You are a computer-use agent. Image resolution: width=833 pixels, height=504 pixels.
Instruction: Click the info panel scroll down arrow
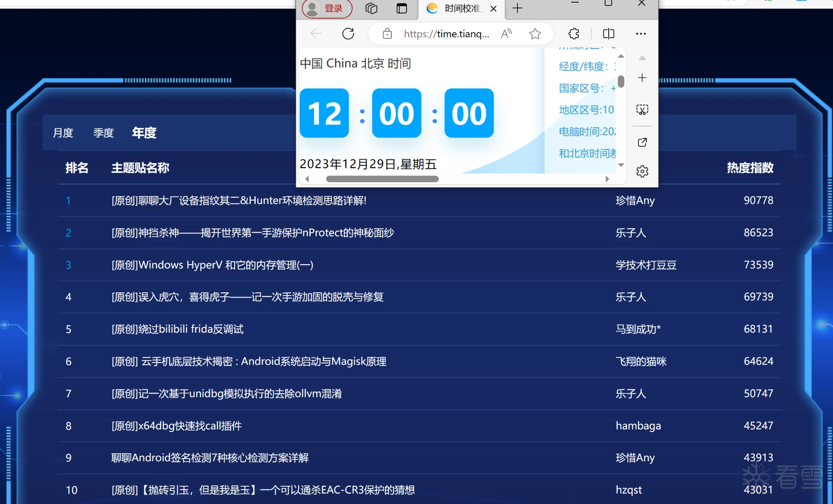click(x=621, y=165)
